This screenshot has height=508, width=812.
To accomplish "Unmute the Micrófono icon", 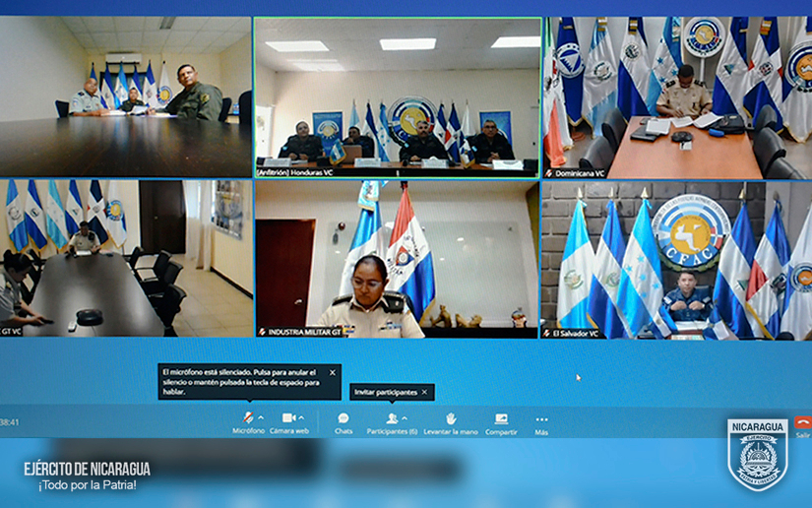I will [247, 418].
